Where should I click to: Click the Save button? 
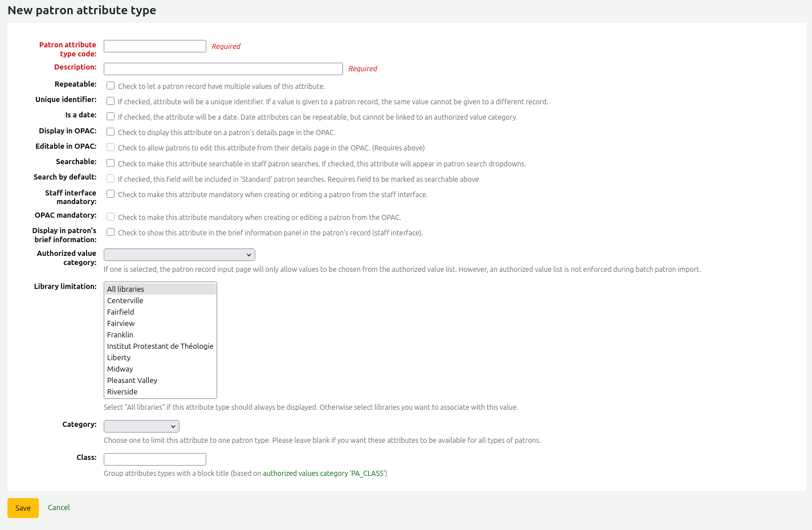pos(23,508)
